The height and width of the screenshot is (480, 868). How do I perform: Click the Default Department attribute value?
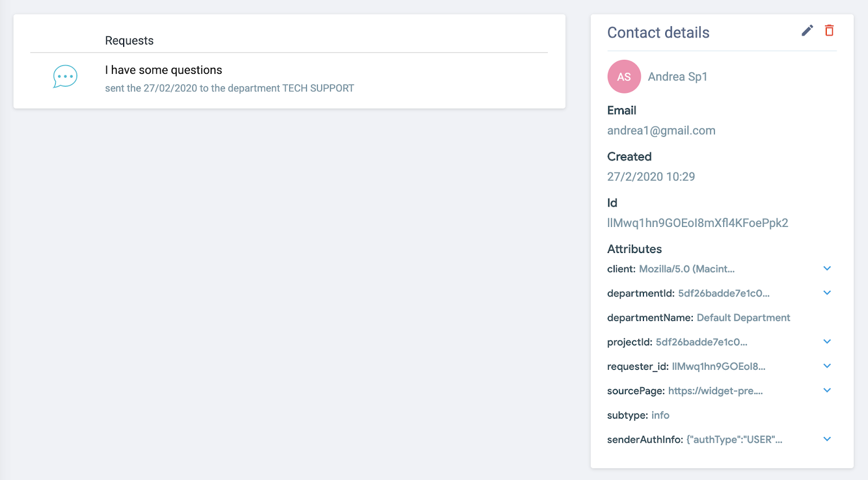(743, 318)
